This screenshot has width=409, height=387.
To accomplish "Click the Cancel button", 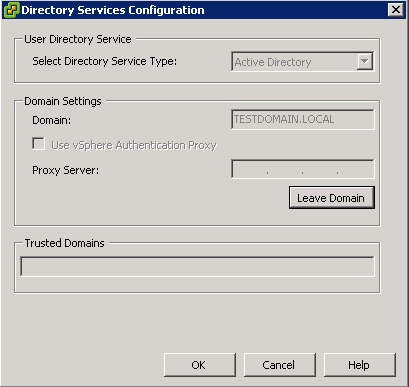I will tap(280, 365).
